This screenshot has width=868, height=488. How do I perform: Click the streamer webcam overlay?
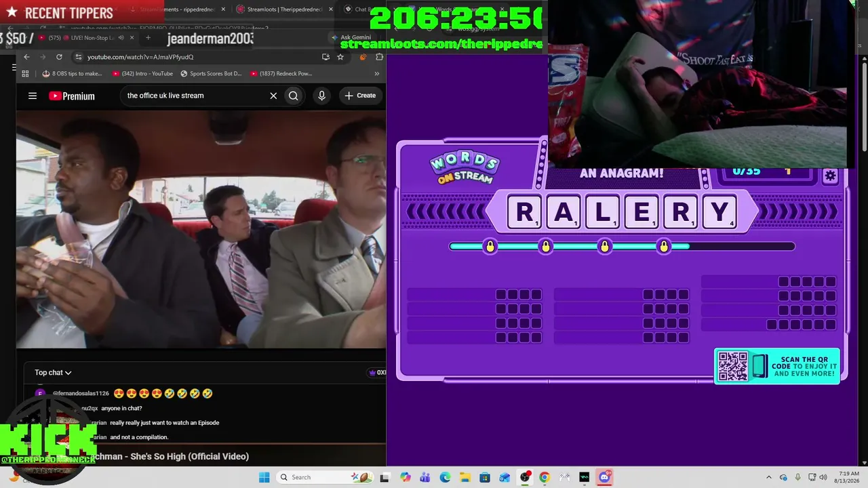pyautogui.click(x=697, y=84)
